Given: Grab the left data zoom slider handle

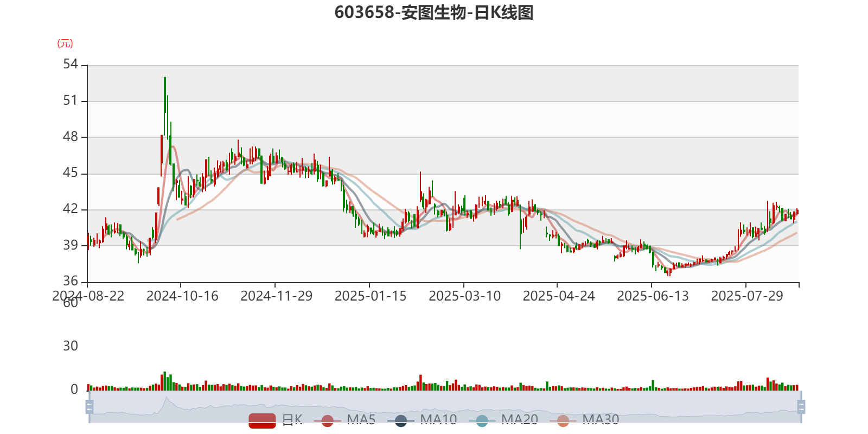Looking at the screenshot, I should click(90, 407).
